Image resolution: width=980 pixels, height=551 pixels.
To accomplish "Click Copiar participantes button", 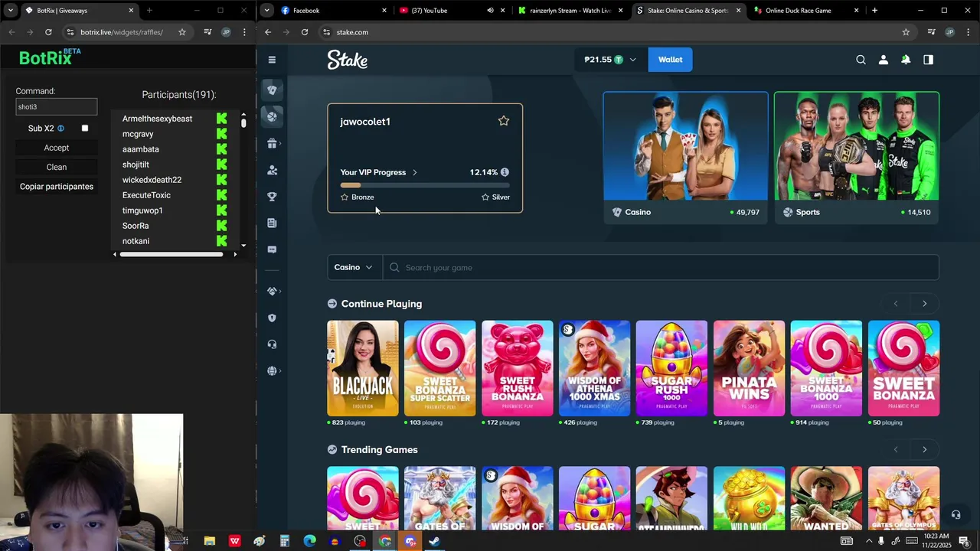I will click(x=57, y=187).
